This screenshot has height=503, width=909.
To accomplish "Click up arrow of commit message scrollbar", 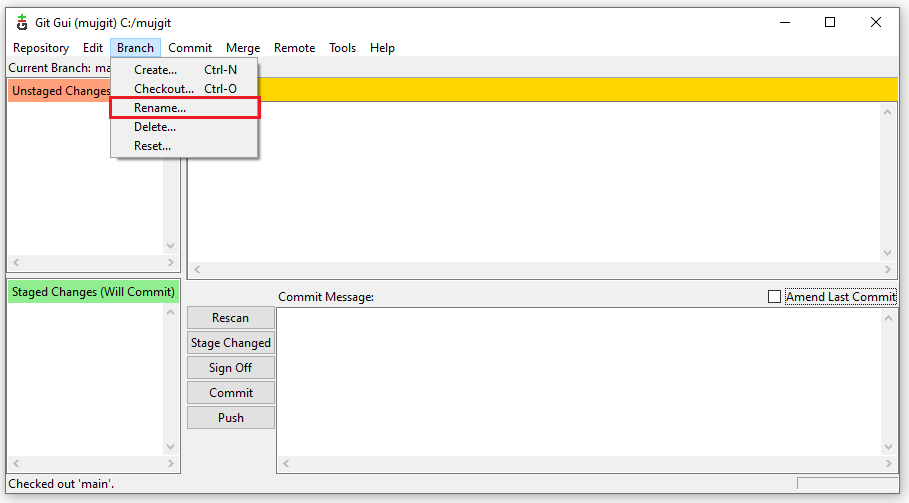I will tap(888, 318).
